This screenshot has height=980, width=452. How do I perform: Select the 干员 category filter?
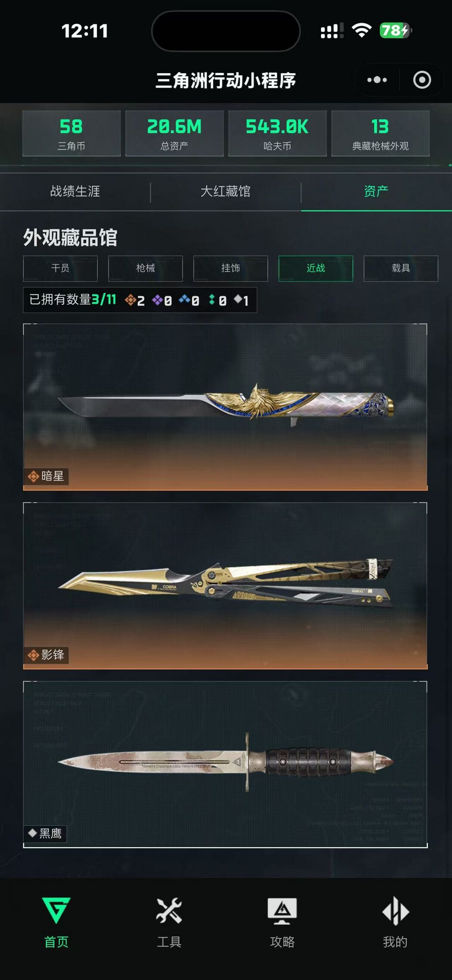[x=60, y=268]
